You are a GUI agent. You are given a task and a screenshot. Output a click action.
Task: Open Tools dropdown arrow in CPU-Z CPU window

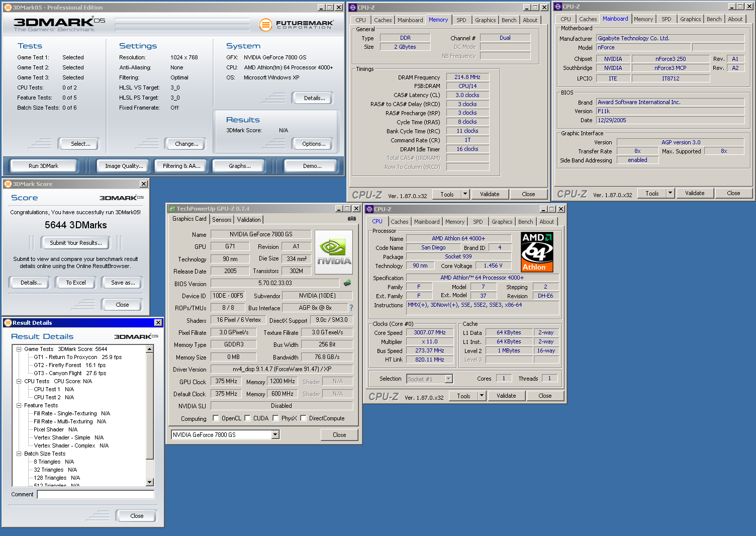point(482,396)
